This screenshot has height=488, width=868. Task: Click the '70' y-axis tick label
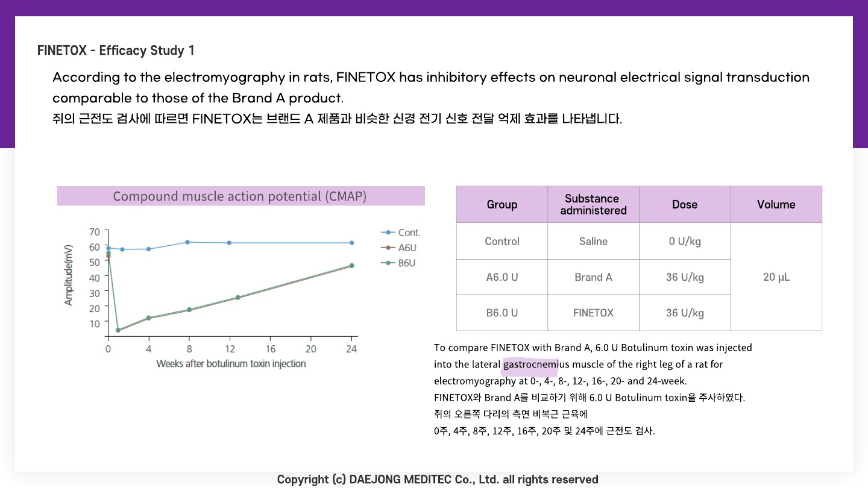click(94, 232)
